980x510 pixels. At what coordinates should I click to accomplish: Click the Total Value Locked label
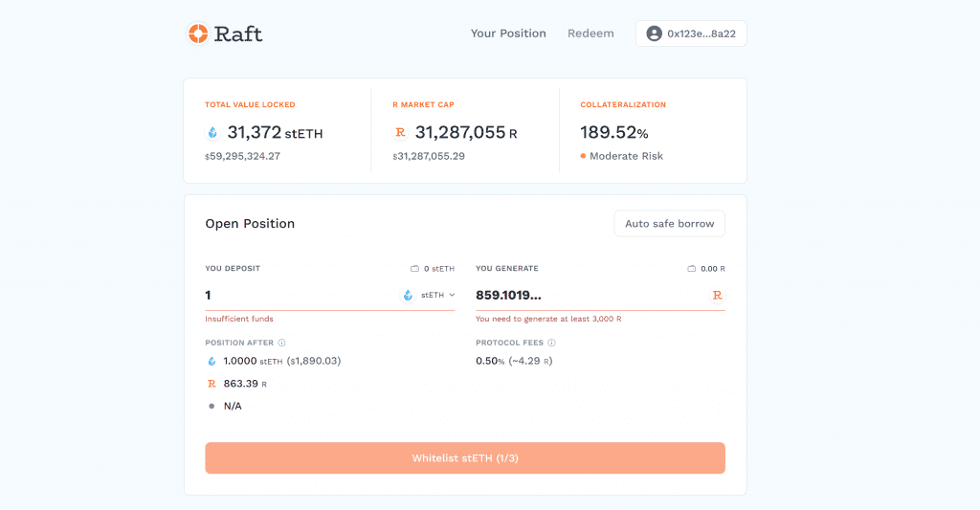(x=250, y=105)
